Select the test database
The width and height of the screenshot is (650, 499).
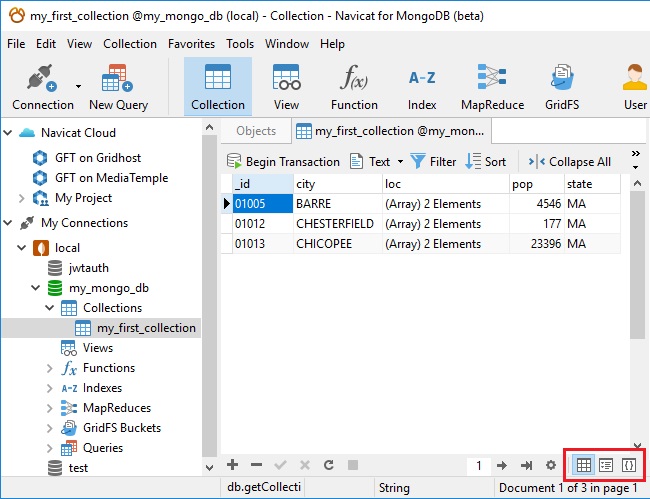(x=78, y=468)
